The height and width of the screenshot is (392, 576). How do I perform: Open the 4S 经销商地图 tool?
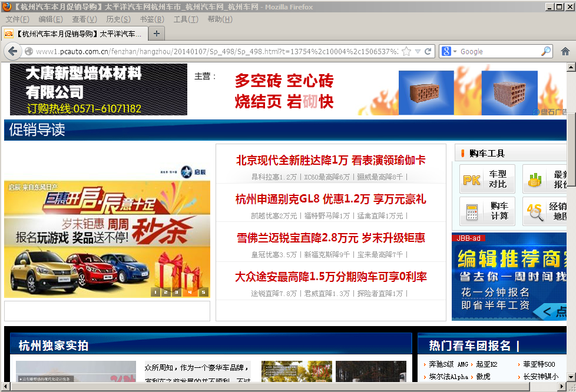545,211
